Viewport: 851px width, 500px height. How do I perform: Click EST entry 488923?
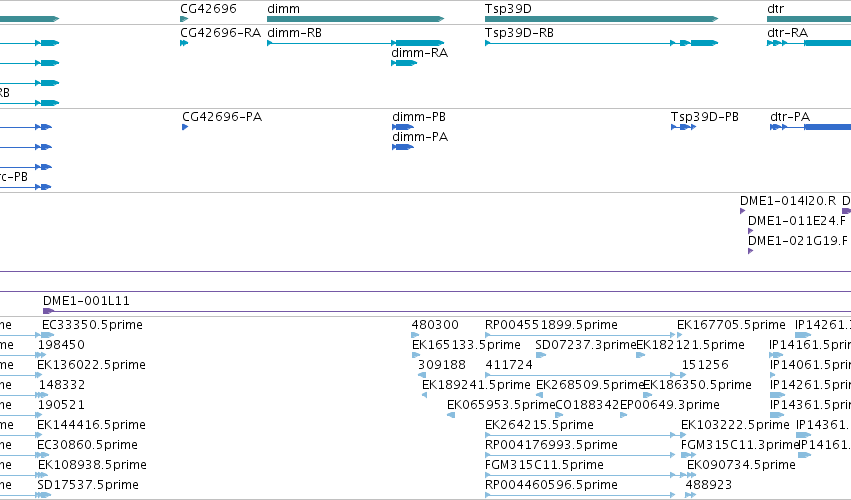709,485
